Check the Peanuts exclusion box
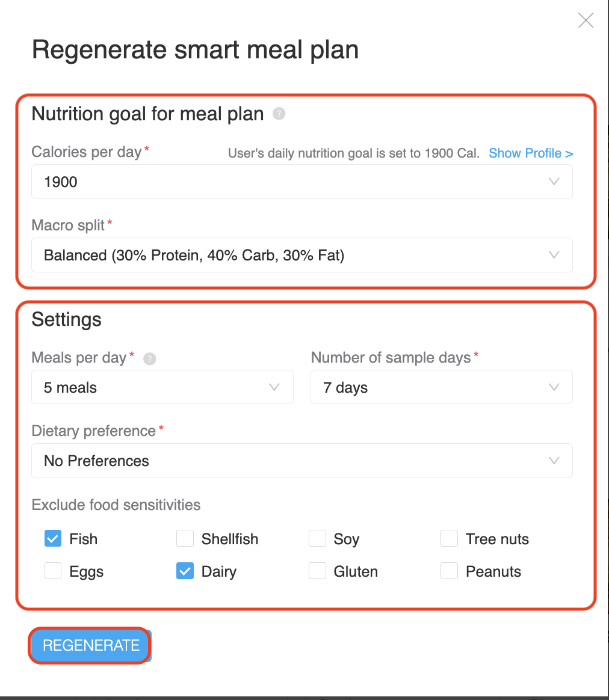The height and width of the screenshot is (700, 609). (x=449, y=571)
